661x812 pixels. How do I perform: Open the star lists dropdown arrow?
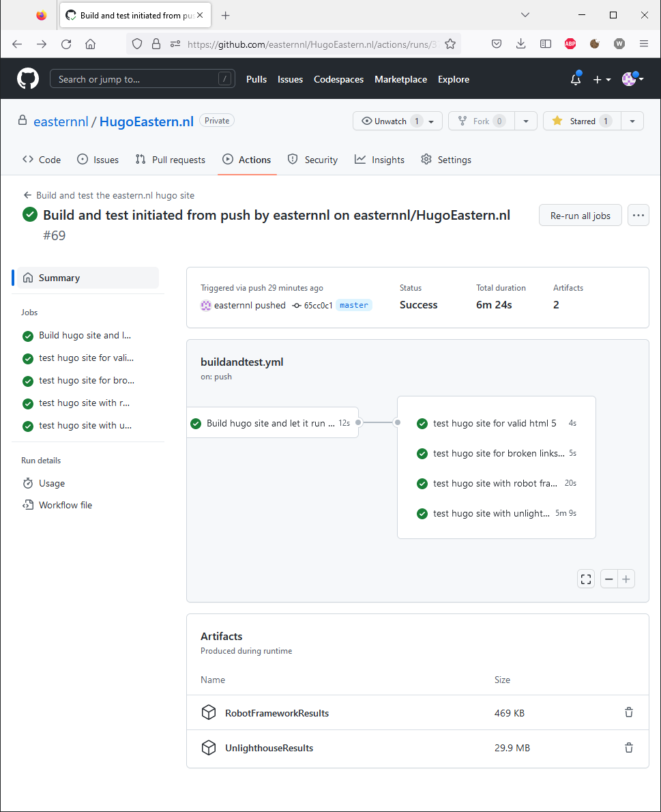632,121
